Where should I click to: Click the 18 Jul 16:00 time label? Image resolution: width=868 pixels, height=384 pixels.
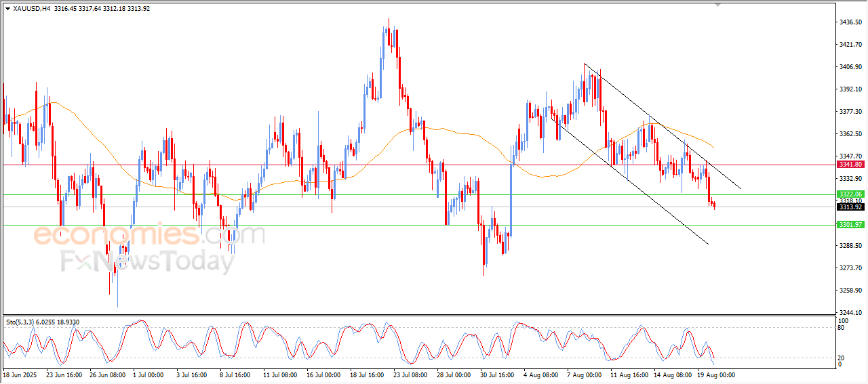point(368,375)
